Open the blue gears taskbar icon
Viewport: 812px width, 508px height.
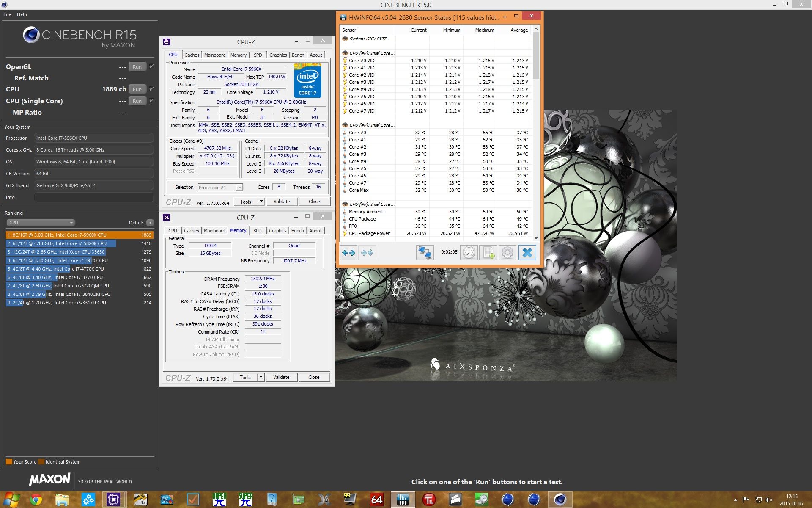(88, 500)
